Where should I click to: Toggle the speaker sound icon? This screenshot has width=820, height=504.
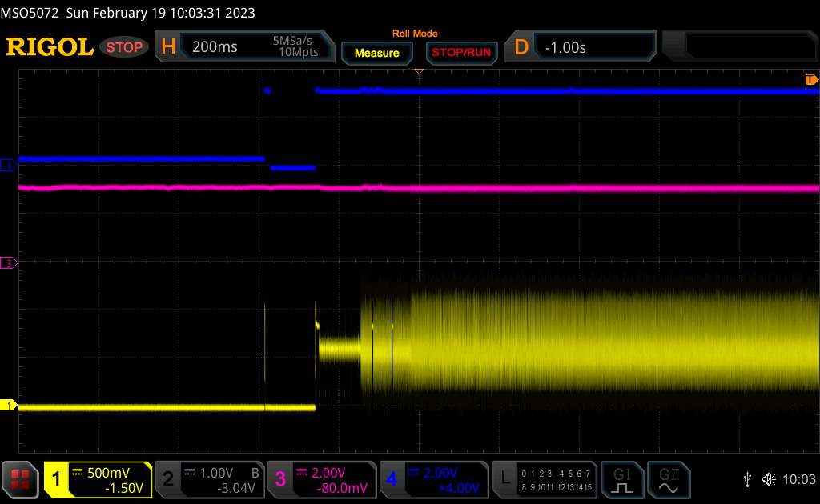(x=768, y=479)
